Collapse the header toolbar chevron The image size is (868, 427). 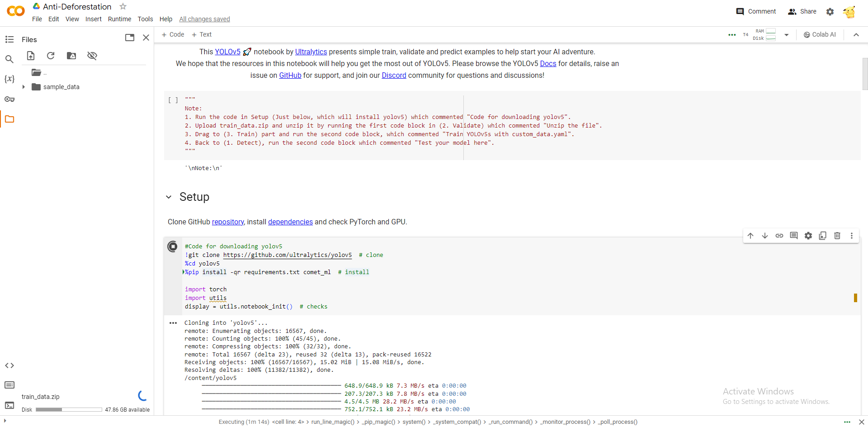click(856, 35)
